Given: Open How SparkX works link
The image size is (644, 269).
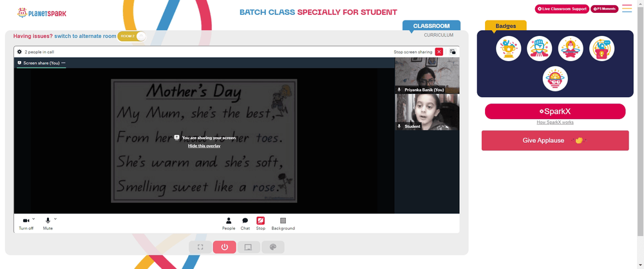Looking at the screenshot, I should 555,122.
